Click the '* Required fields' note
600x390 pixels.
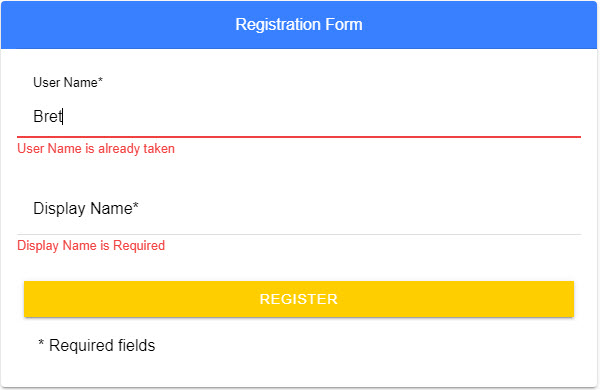[x=96, y=345]
